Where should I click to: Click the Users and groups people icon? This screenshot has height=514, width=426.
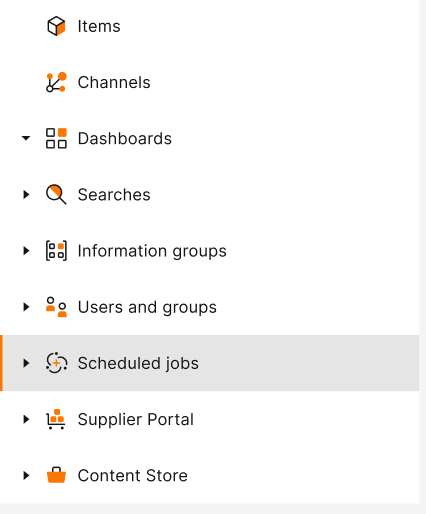(x=56, y=307)
